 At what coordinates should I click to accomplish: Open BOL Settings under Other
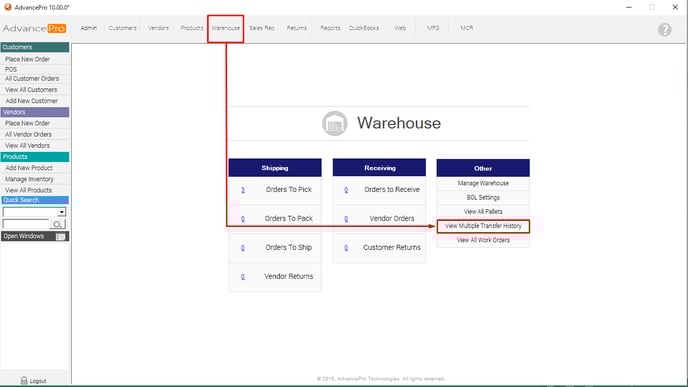pyautogui.click(x=483, y=197)
